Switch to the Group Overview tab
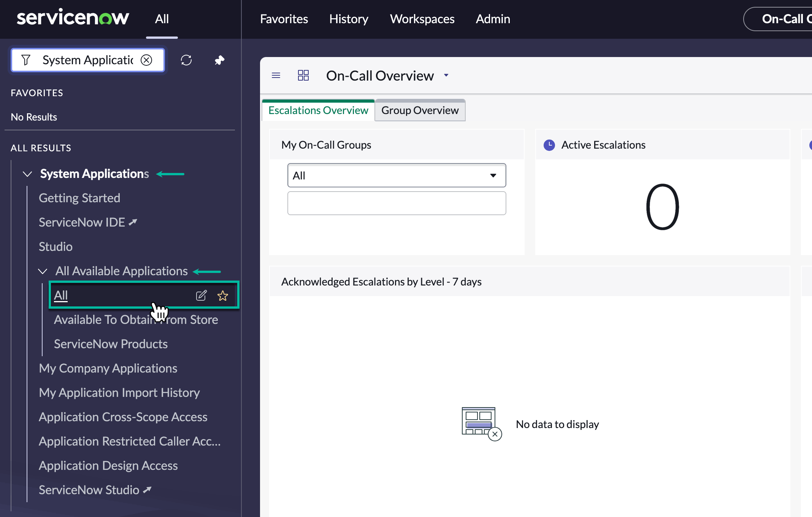 [420, 110]
